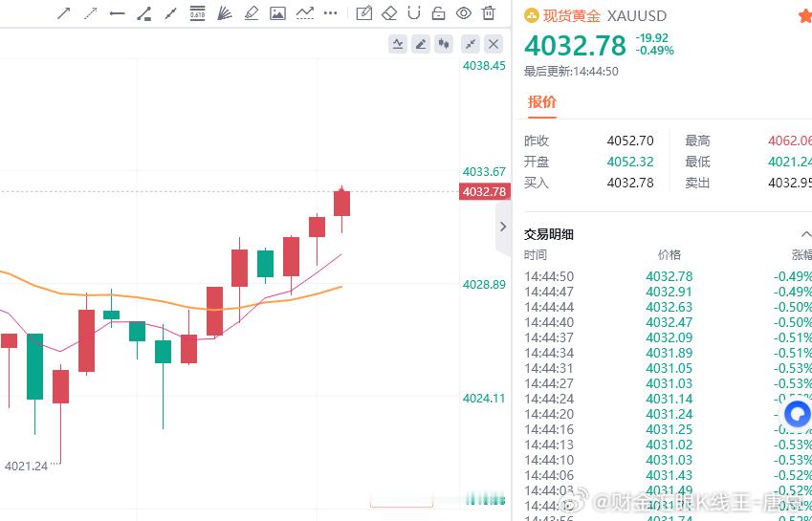Change chart type with candlestick icon

point(444,45)
